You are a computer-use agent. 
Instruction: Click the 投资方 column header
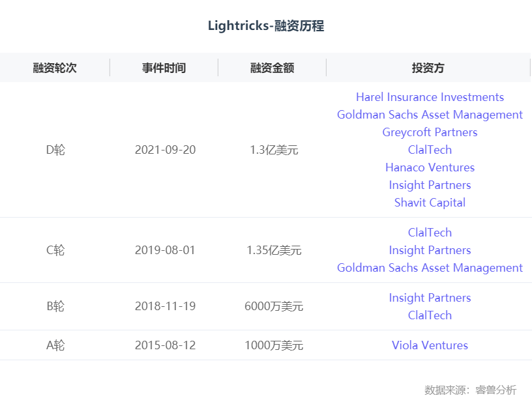(x=428, y=68)
